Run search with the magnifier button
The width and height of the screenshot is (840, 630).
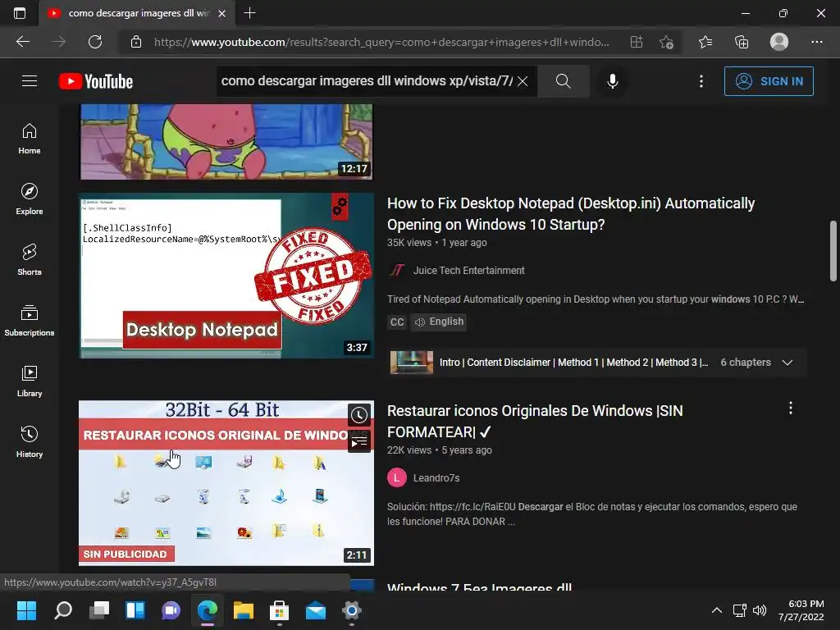563,81
